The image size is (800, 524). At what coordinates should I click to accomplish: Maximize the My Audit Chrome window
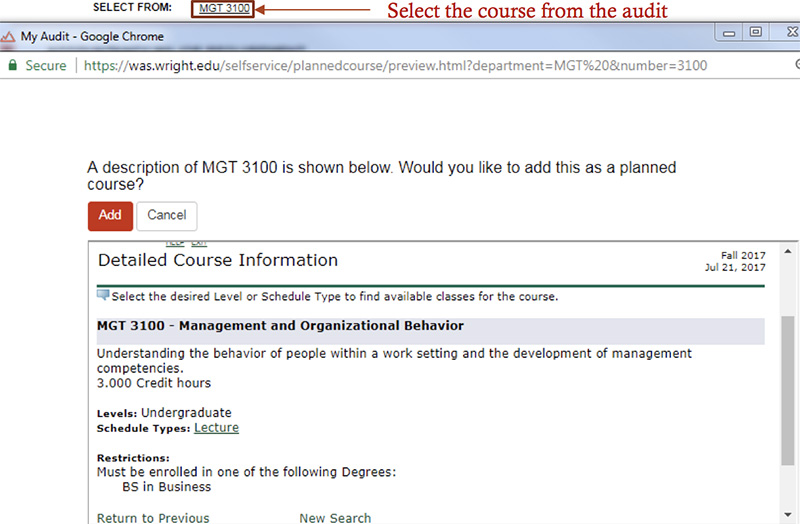point(755,33)
